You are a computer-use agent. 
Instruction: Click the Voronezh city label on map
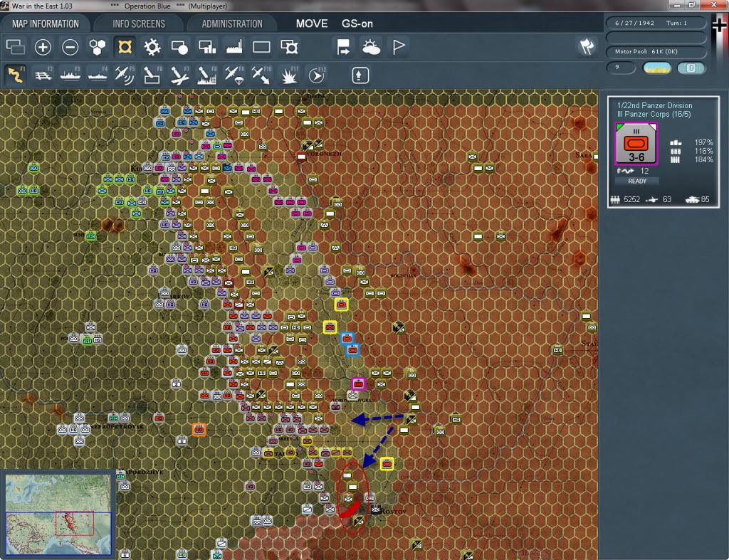point(325,154)
